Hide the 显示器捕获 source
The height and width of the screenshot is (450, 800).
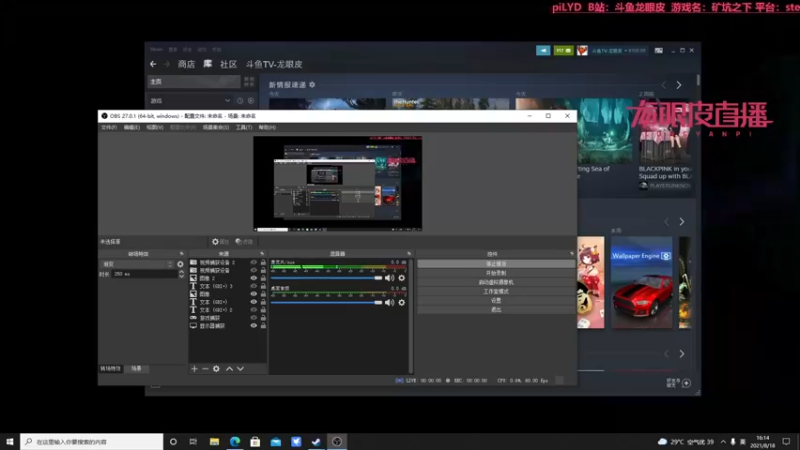click(x=254, y=326)
